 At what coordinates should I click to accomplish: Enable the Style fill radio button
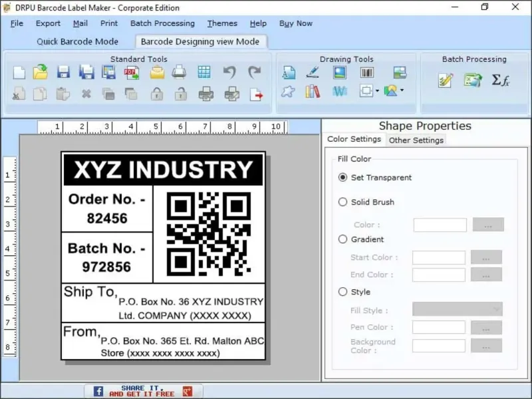(x=342, y=292)
